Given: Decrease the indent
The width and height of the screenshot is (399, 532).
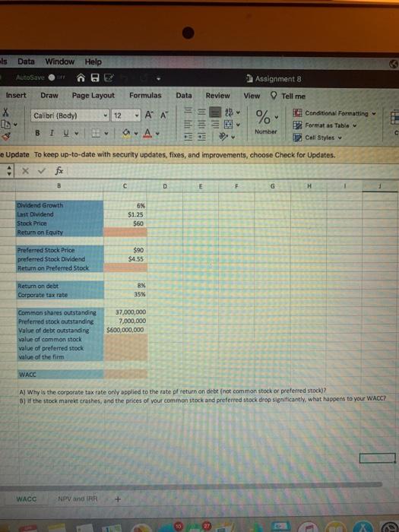Looking at the screenshot, I should coord(189,136).
